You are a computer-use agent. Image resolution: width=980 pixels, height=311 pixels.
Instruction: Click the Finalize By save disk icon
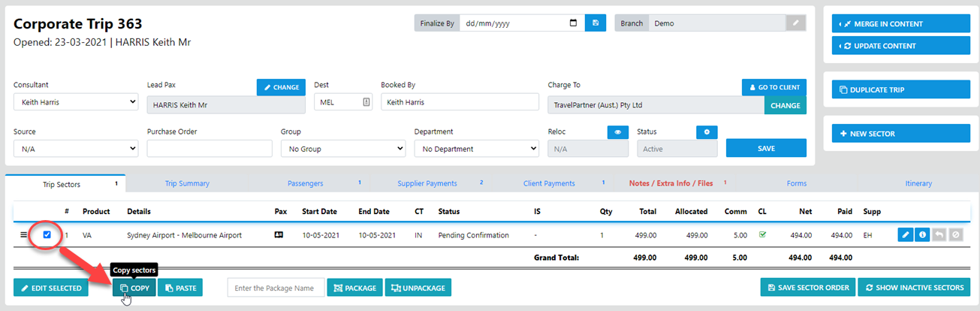tap(596, 23)
